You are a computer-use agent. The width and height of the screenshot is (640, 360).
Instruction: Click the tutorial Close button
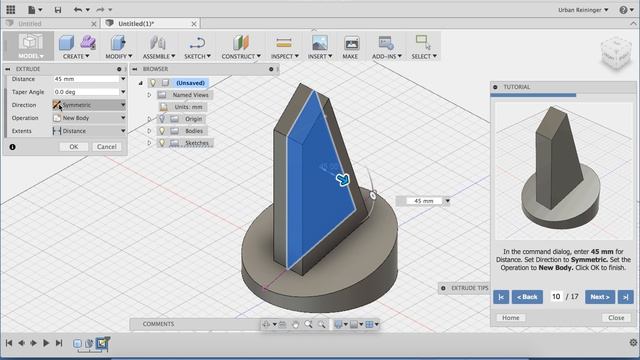point(616,318)
